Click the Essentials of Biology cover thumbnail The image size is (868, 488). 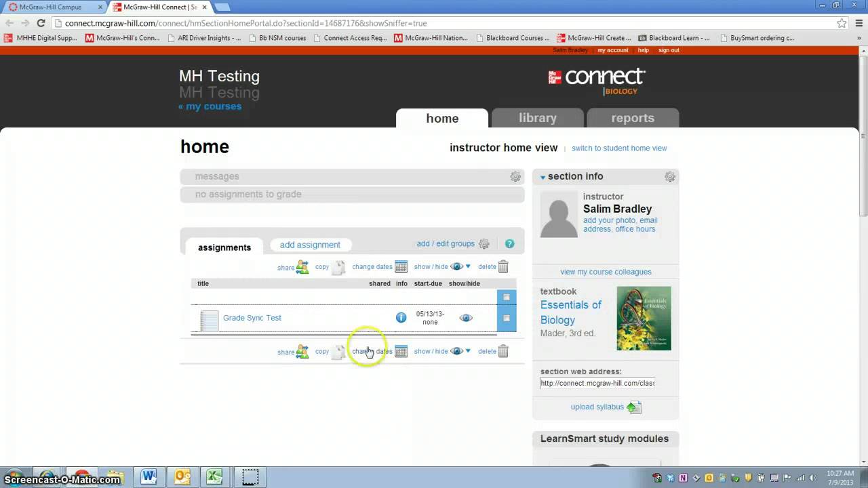(x=644, y=319)
